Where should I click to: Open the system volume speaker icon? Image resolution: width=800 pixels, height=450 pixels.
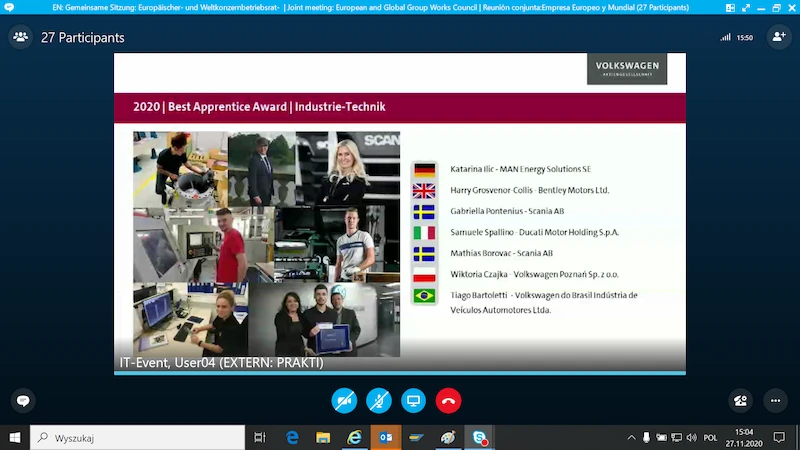point(691,437)
